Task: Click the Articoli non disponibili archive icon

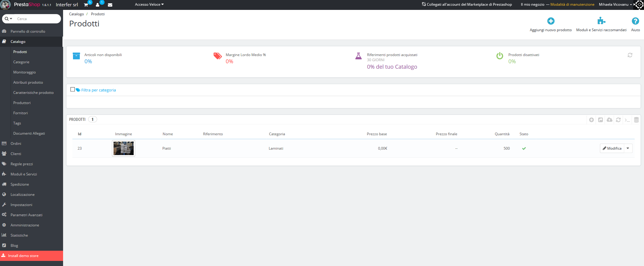Action: coord(76,56)
